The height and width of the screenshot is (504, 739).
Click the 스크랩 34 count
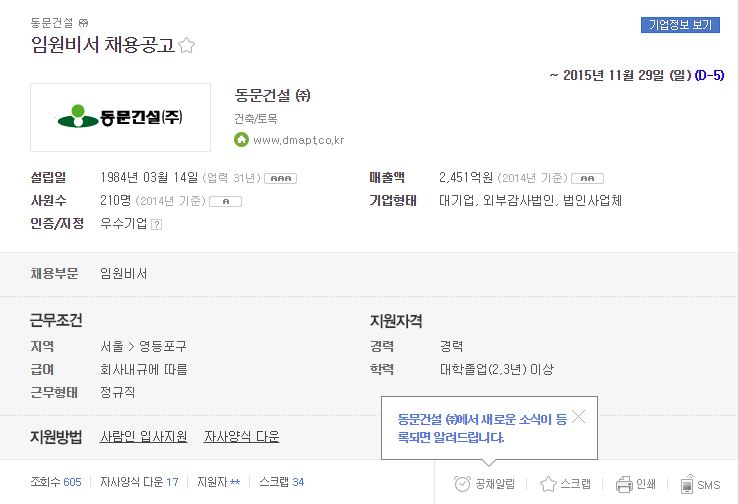[x=282, y=482]
